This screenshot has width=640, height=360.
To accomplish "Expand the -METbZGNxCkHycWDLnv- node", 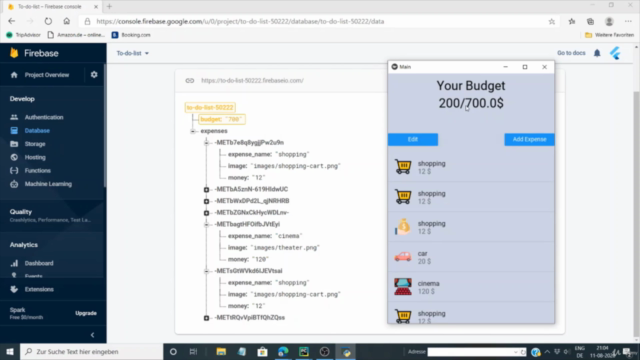I will click(x=207, y=213).
